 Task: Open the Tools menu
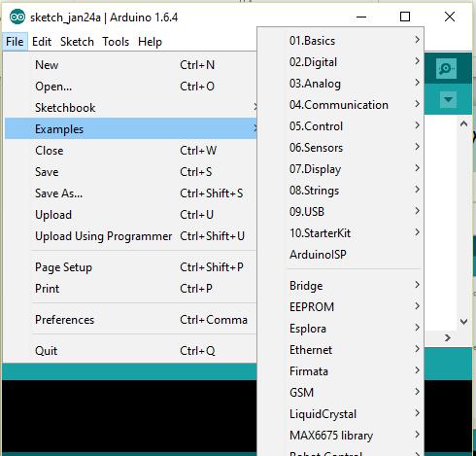116,42
